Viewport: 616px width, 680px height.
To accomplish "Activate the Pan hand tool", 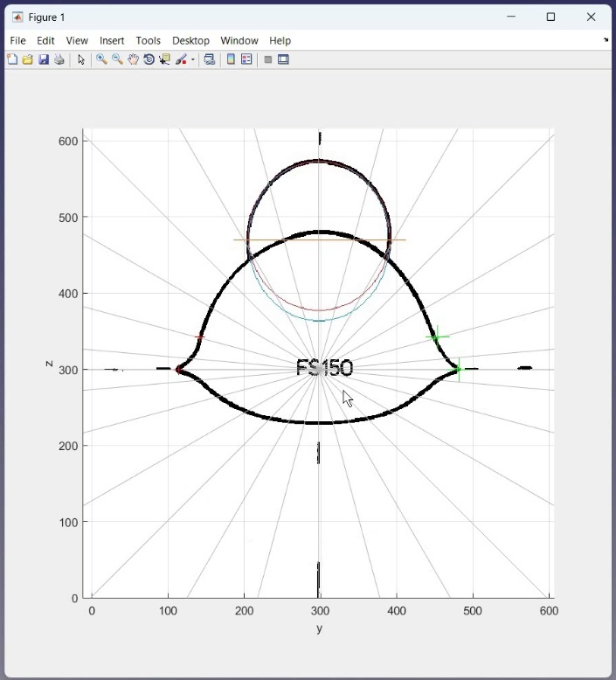I will pos(133,59).
